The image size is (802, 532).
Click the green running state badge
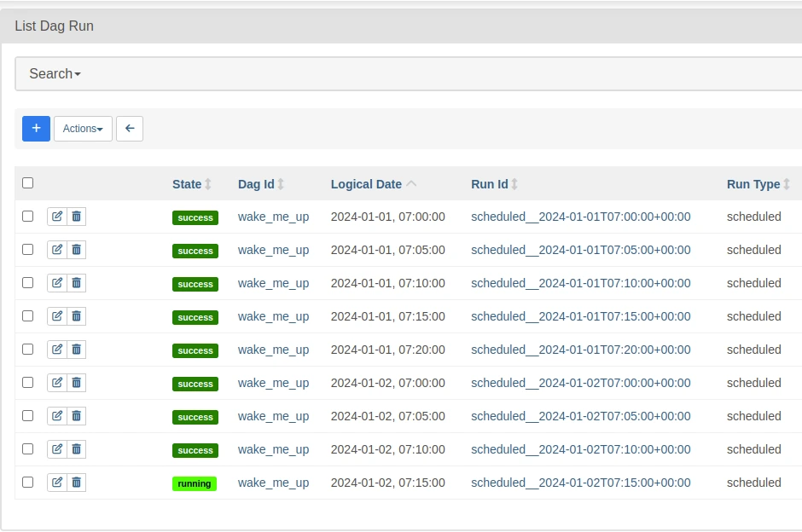coord(195,483)
